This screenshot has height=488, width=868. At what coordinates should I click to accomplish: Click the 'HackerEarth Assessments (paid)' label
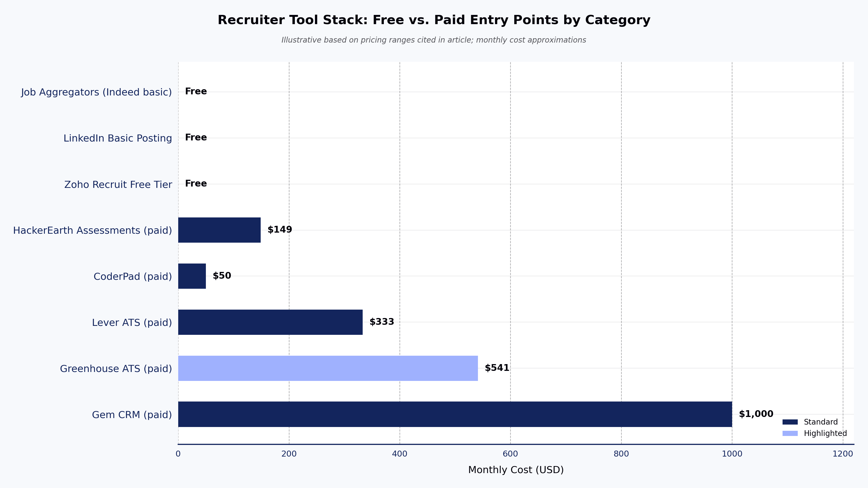pos(92,230)
